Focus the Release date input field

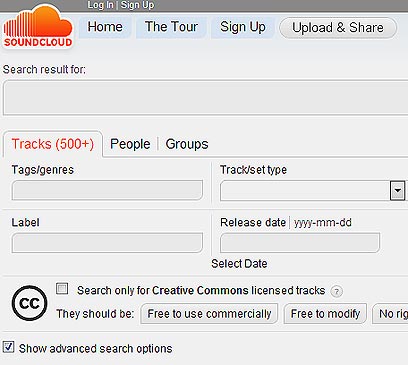300,243
